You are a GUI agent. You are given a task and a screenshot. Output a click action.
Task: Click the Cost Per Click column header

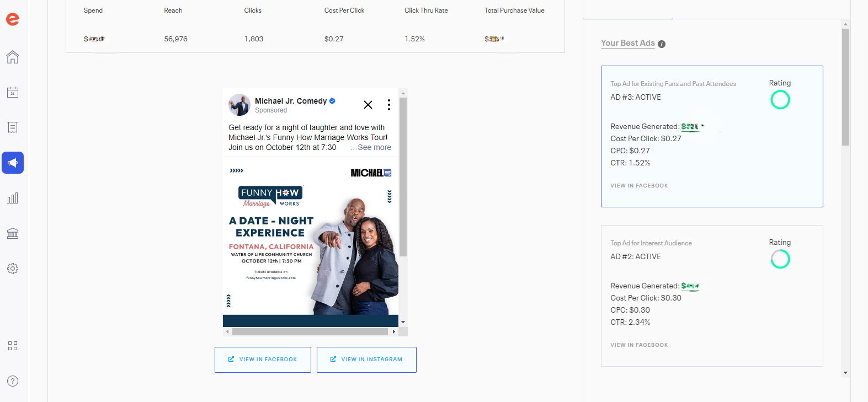click(x=344, y=10)
